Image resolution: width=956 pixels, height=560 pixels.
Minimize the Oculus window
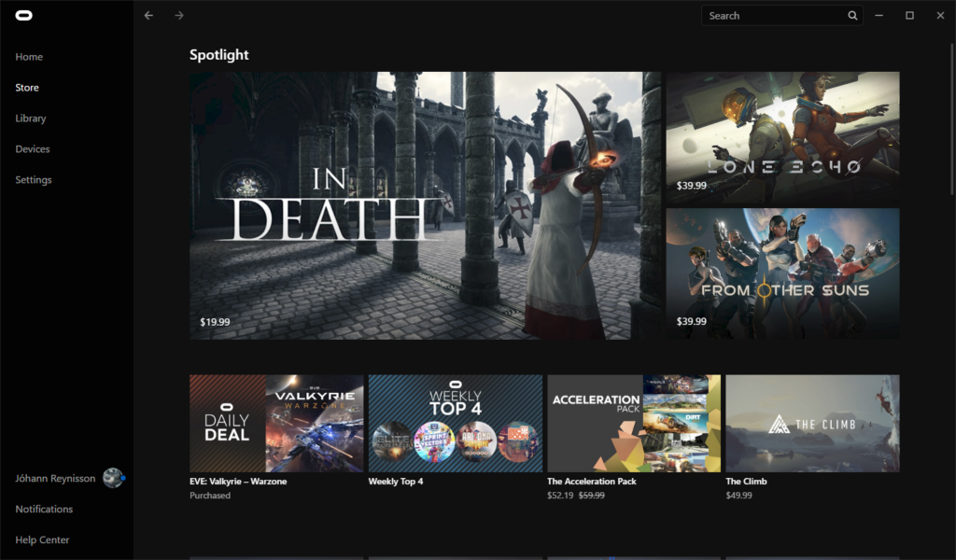click(879, 16)
